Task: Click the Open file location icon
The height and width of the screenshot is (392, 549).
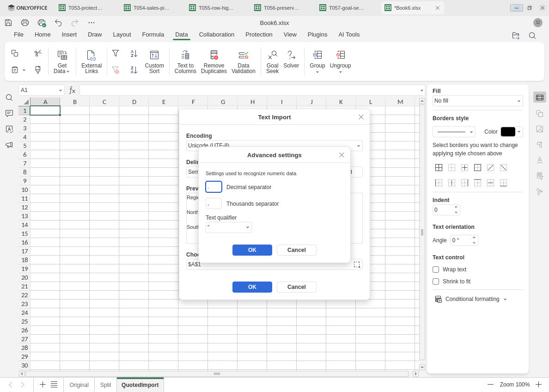Action: coord(516,36)
